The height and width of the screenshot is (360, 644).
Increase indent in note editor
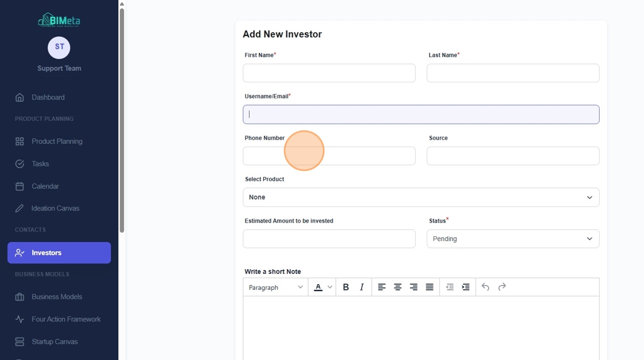tap(465, 288)
